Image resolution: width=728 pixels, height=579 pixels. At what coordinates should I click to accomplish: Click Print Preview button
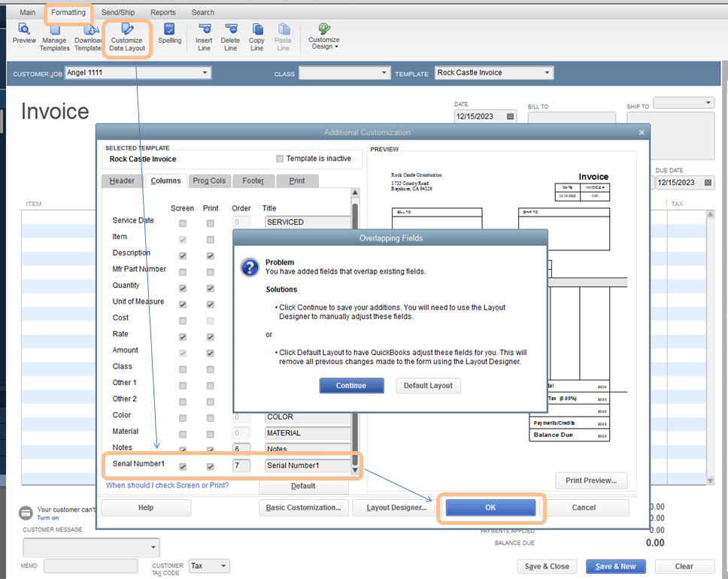pyautogui.click(x=591, y=480)
